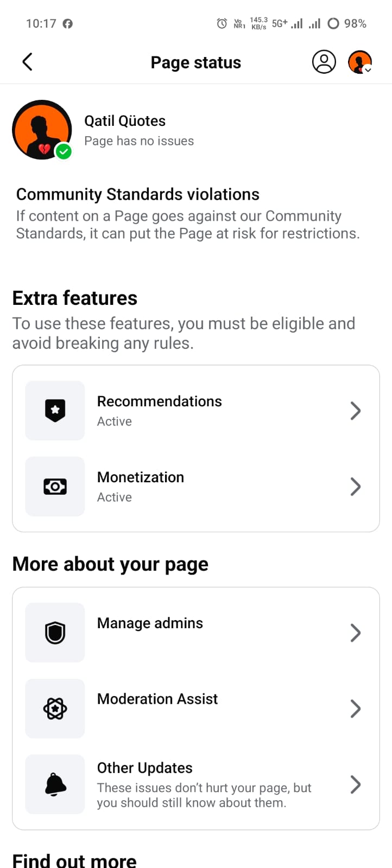The width and height of the screenshot is (392, 868).
Task: Expand the Monetization chevron arrow
Action: pyautogui.click(x=356, y=487)
